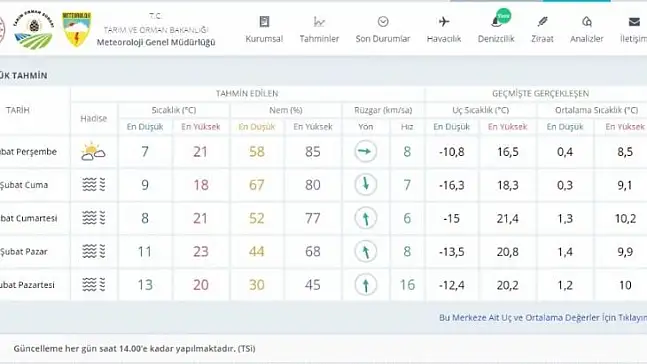The image size is (647, 364).
Task: Click the partly cloudy icon for Perşembe
Action: coord(93,152)
